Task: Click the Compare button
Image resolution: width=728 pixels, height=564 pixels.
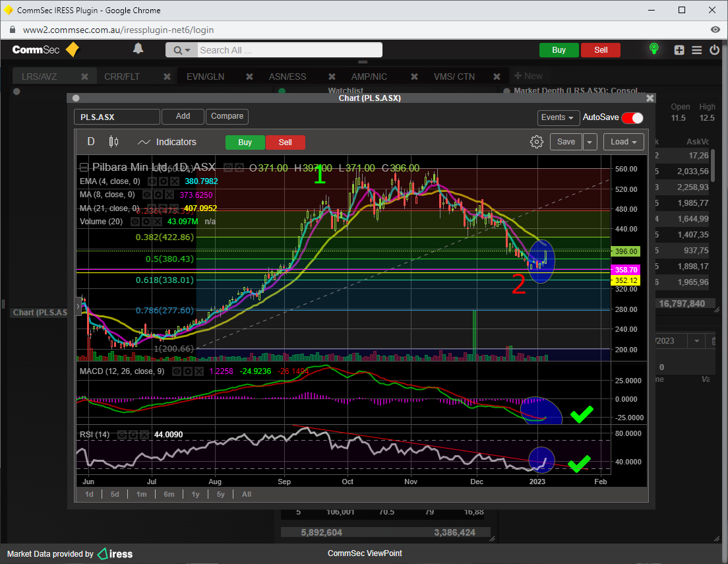Action: (x=227, y=116)
